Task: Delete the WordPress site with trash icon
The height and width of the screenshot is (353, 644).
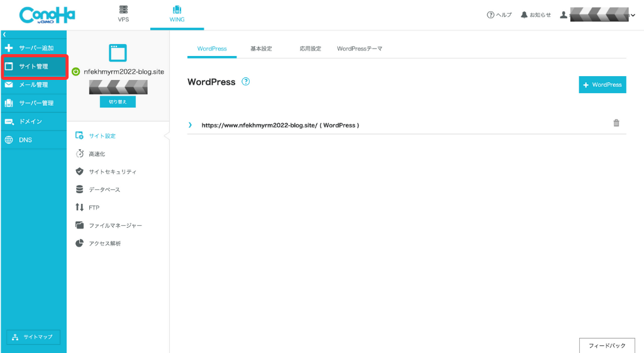Action: tap(616, 123)
